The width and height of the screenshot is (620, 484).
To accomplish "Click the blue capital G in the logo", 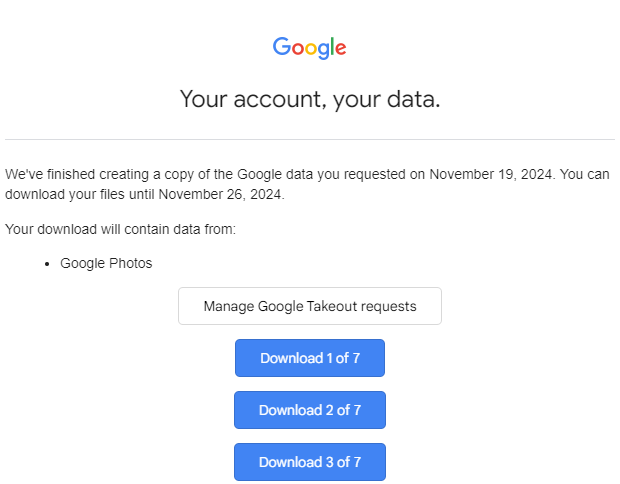I will [281, 47].
